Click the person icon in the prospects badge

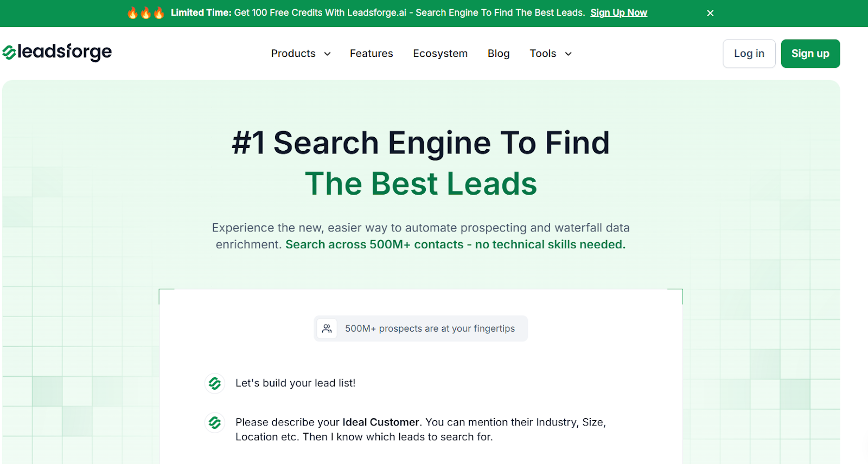327,328
